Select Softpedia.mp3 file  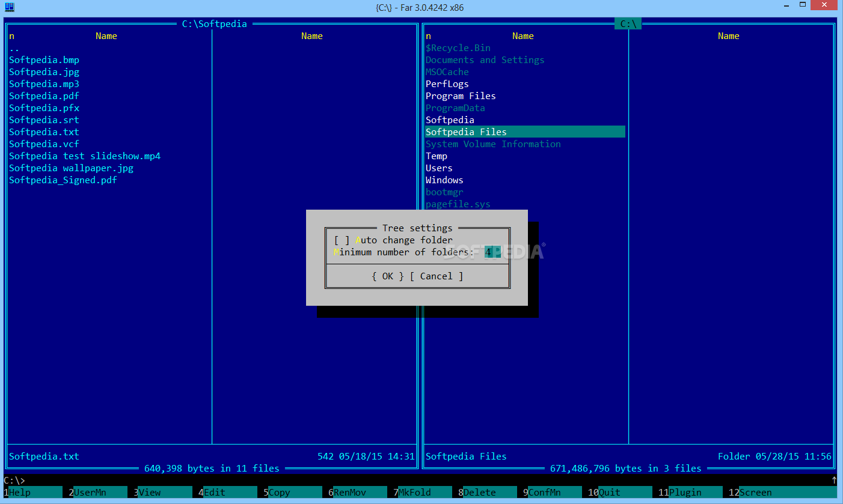[44, 84]
